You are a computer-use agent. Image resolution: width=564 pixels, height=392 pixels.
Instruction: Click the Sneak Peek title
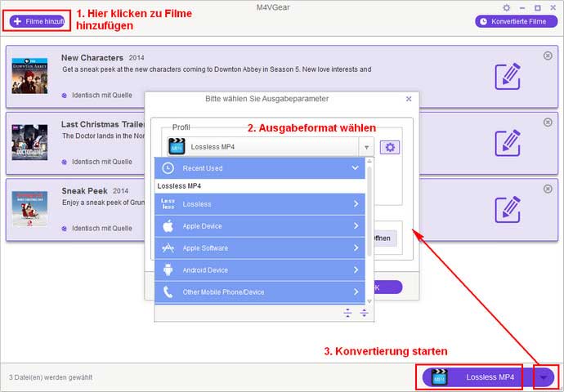pos(84,191)
